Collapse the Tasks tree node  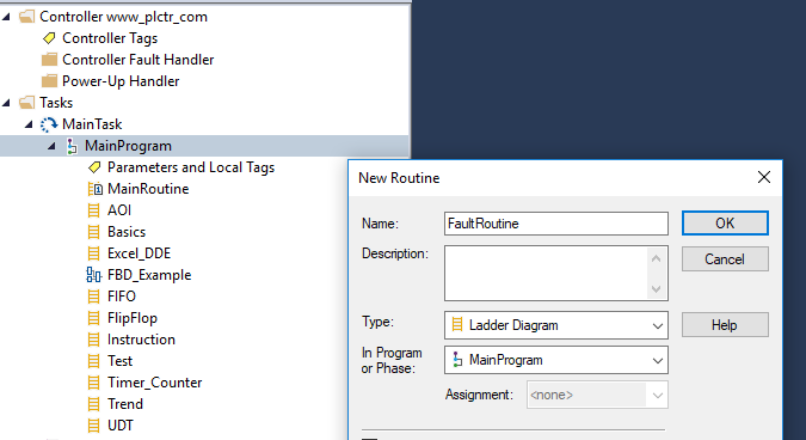coord(6,103)
